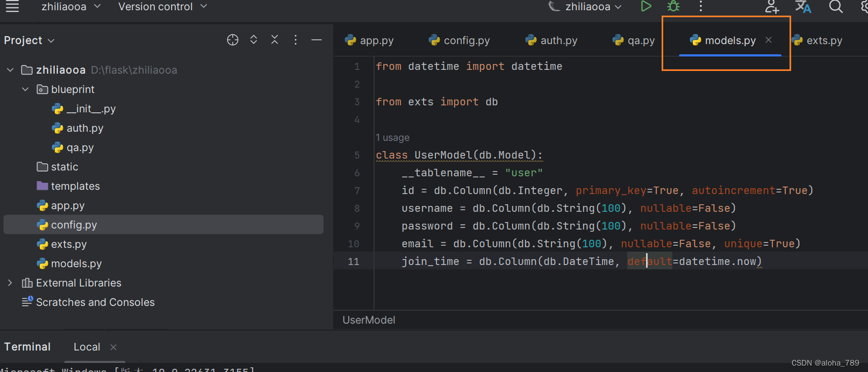
Task: Open the zhiliaooa run configuration dropdown
Action: tap(585, 6)
